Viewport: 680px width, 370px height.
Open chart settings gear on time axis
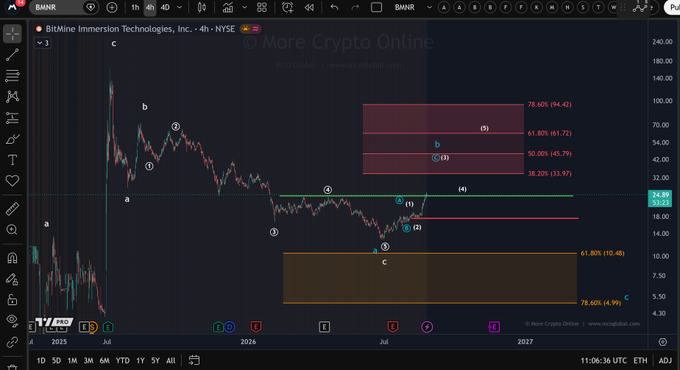pos(663,342)
